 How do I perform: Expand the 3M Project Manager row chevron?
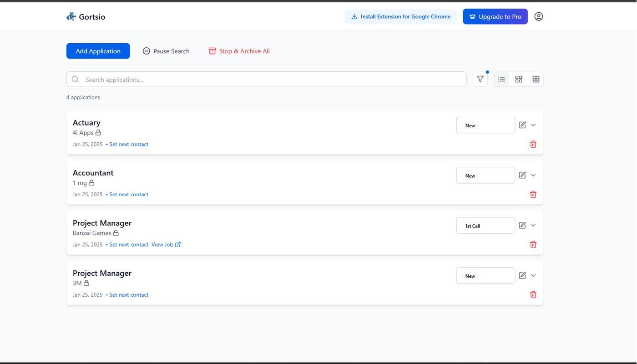pos(533,275)
